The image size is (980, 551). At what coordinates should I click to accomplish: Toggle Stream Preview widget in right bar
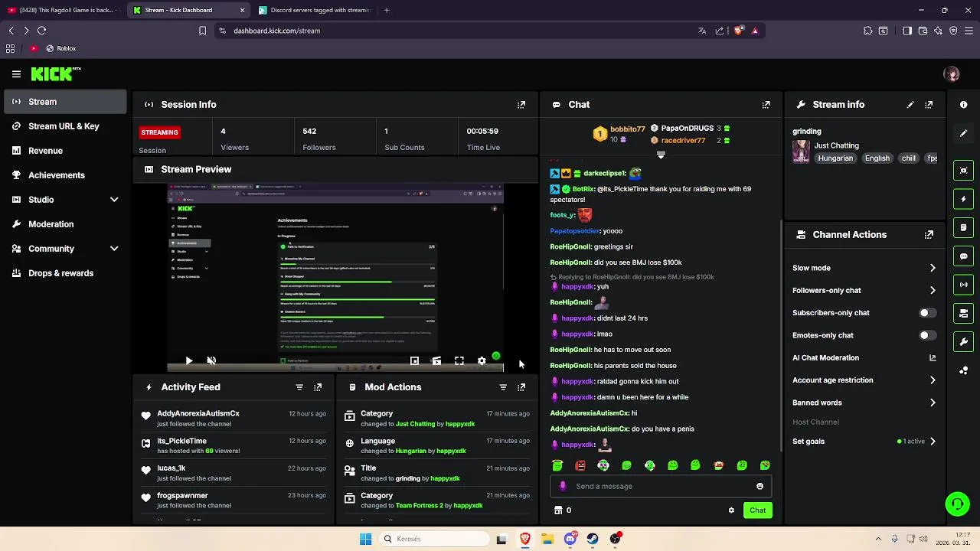tap(964, 171)
